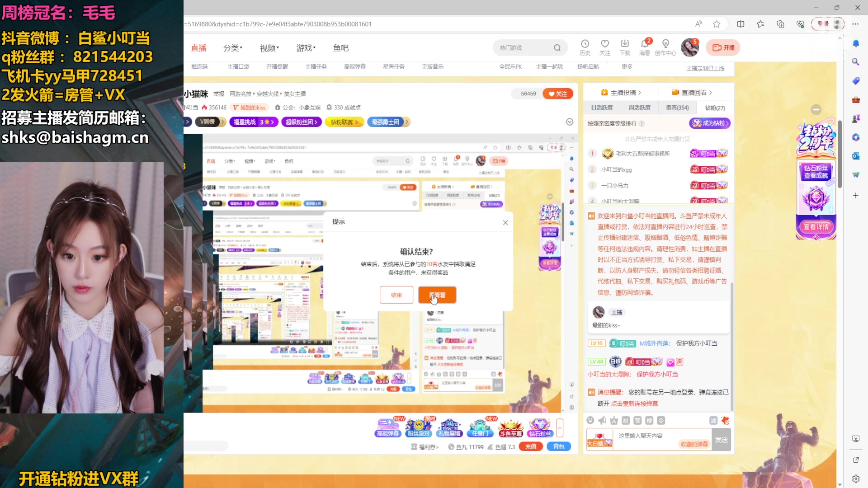Switch to the 日活跃度 tab
Image resolution: width=868 pixels, height=488 pixels.
click(x=602, y=108)
